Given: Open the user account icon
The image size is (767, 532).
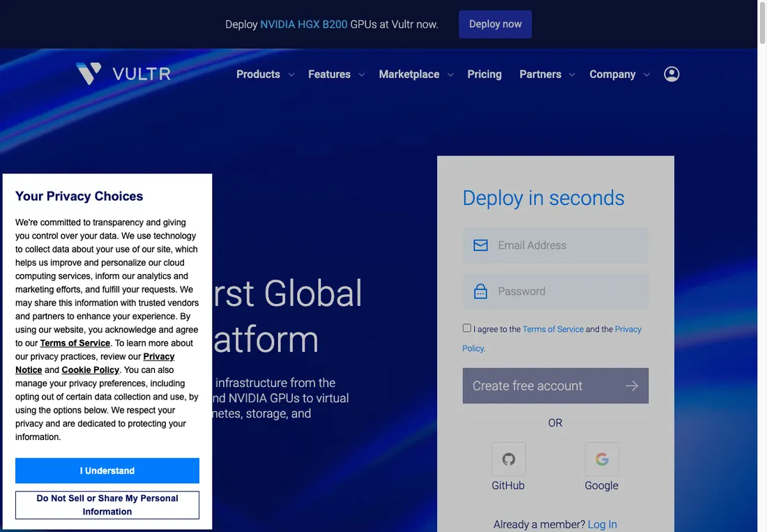Looking at the screenshot, I should click(x=671, y=74).
